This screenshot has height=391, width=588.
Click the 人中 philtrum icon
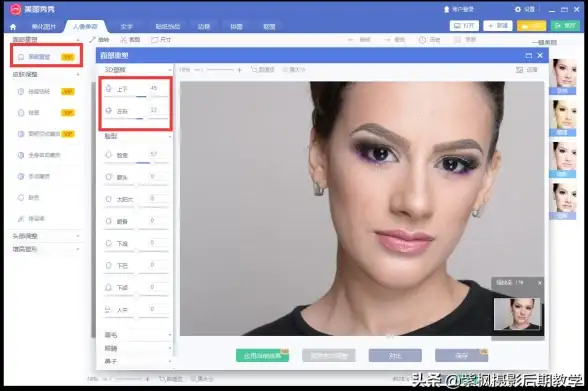[109, 310]
